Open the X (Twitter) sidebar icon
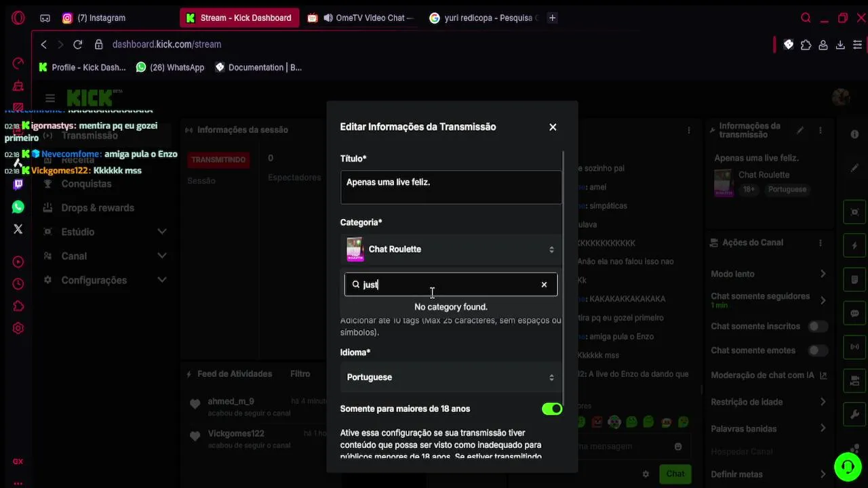Image resolution: width=868 pixels, height=488 pixels. [18, 229]
